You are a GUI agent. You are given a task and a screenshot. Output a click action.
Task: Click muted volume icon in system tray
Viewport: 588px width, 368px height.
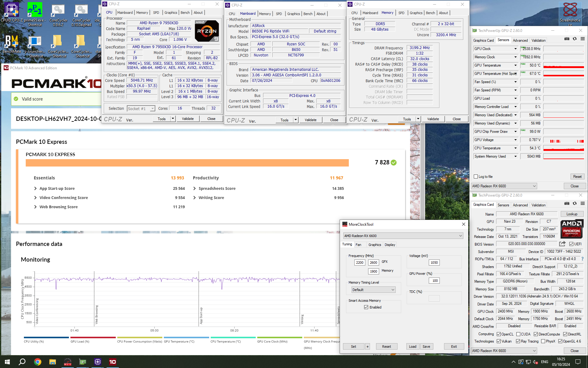(536, 362)
